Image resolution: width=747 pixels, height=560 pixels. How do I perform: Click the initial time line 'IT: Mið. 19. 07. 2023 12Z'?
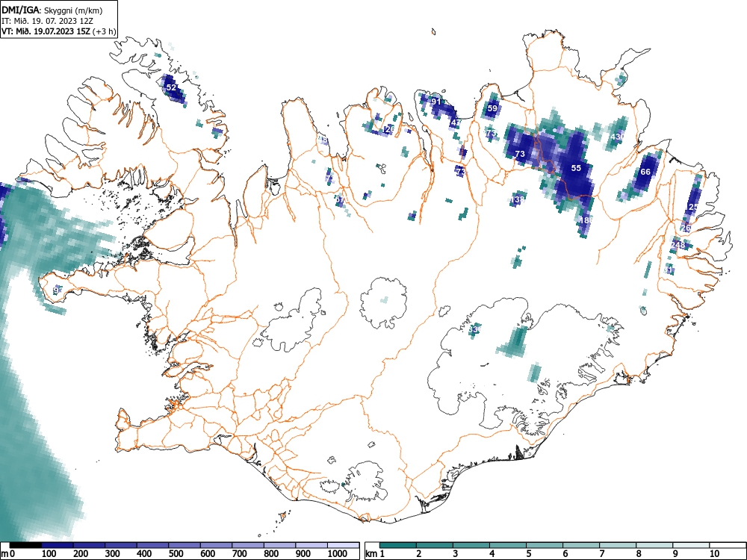(x=47, y=21)
